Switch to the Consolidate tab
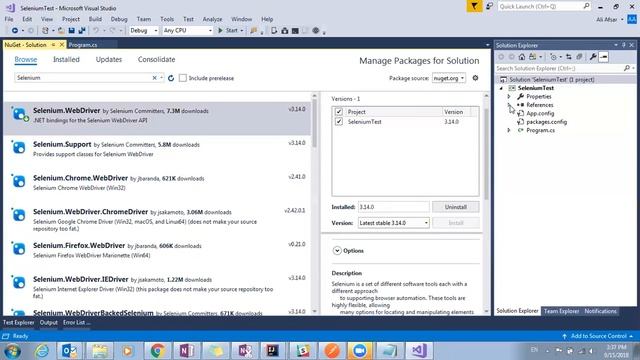 pyautogui.click(x=156, y=60)
